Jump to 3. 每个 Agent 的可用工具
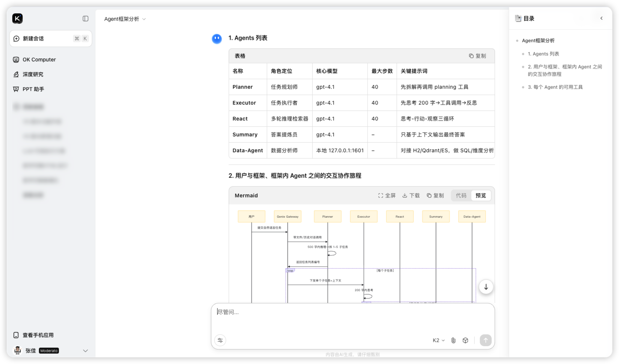The width and height of the screenshot is (619, 364). (x=555, y=87)
